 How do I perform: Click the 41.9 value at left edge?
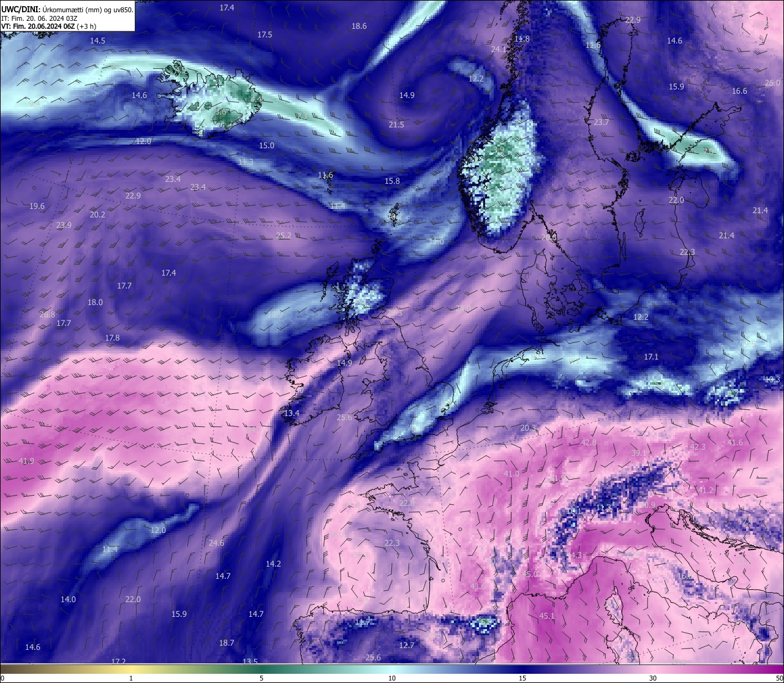tap(26, 461)
